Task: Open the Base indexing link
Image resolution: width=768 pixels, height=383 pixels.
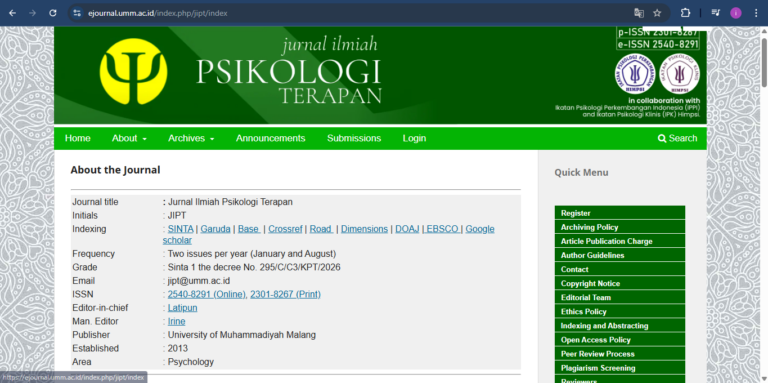Action: coord(249,229)
